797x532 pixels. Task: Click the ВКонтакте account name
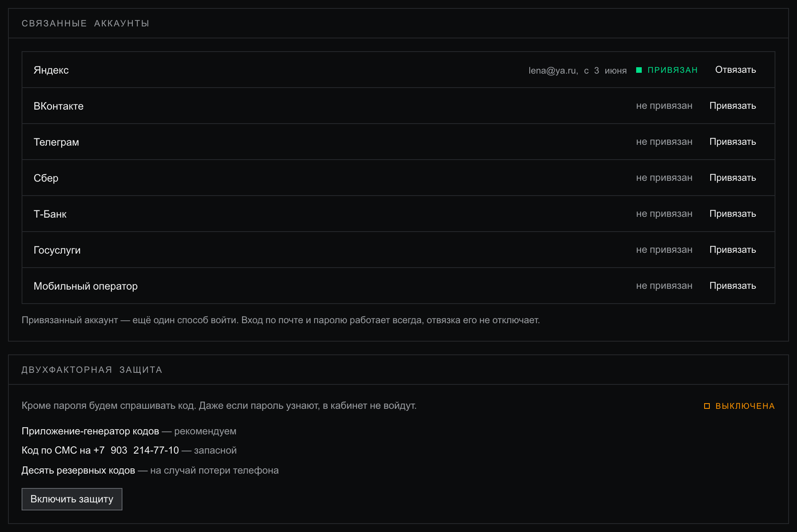(58, 106)
